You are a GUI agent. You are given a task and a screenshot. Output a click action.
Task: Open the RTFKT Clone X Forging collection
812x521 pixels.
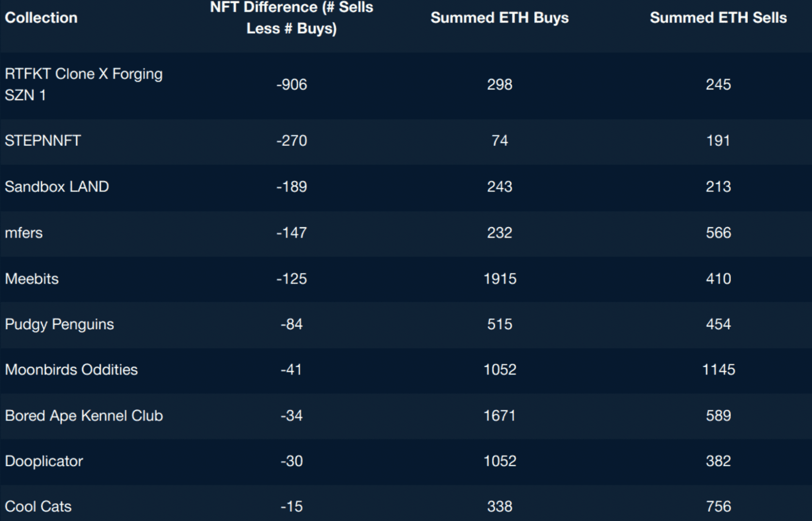[x=83, y=84]
